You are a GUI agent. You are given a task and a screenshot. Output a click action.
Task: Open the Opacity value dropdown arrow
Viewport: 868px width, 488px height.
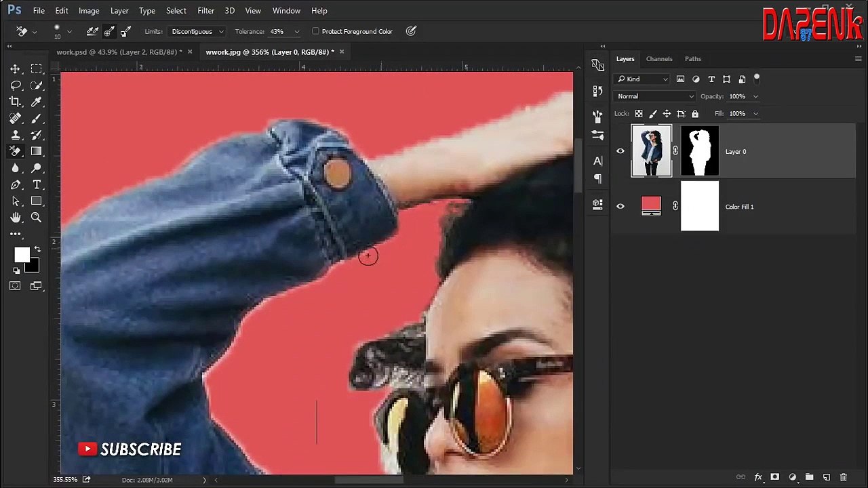[x=755, y=96]
